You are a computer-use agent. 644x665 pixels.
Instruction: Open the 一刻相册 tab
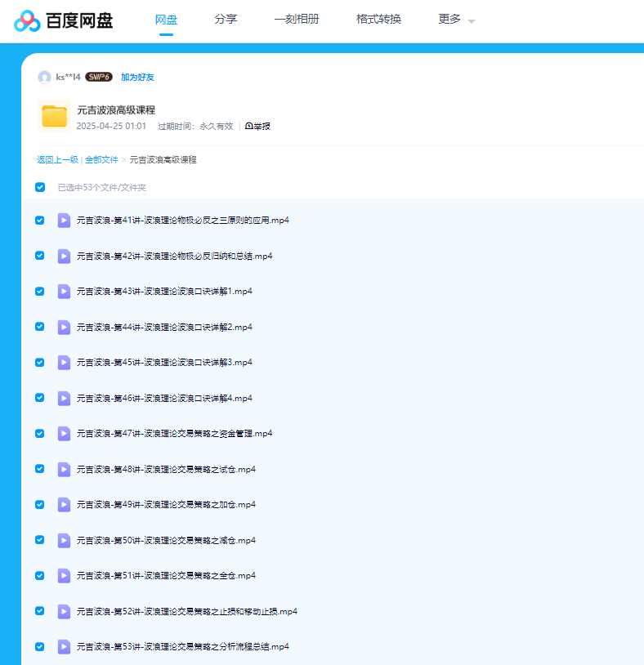point(297,20)
